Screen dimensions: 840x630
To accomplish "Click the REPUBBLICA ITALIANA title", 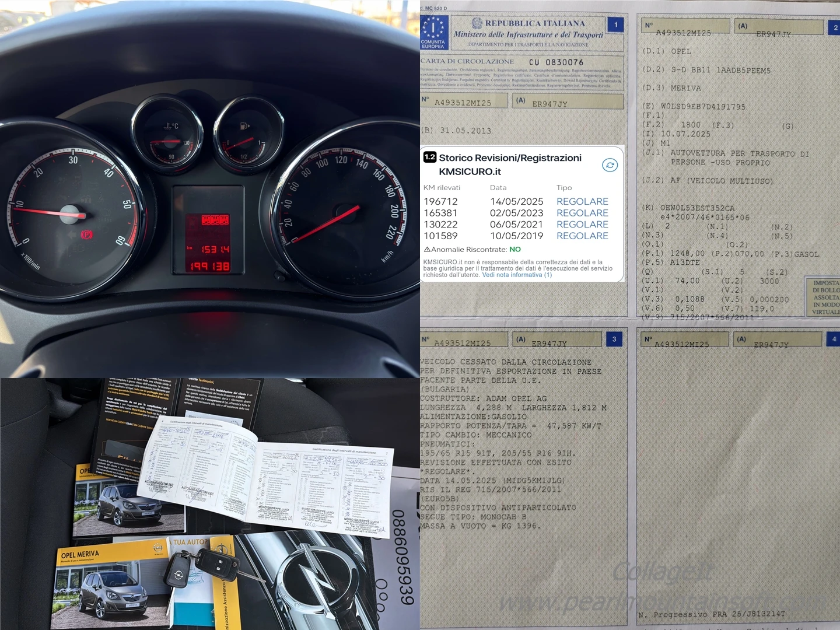I will [x=535, y=23].
